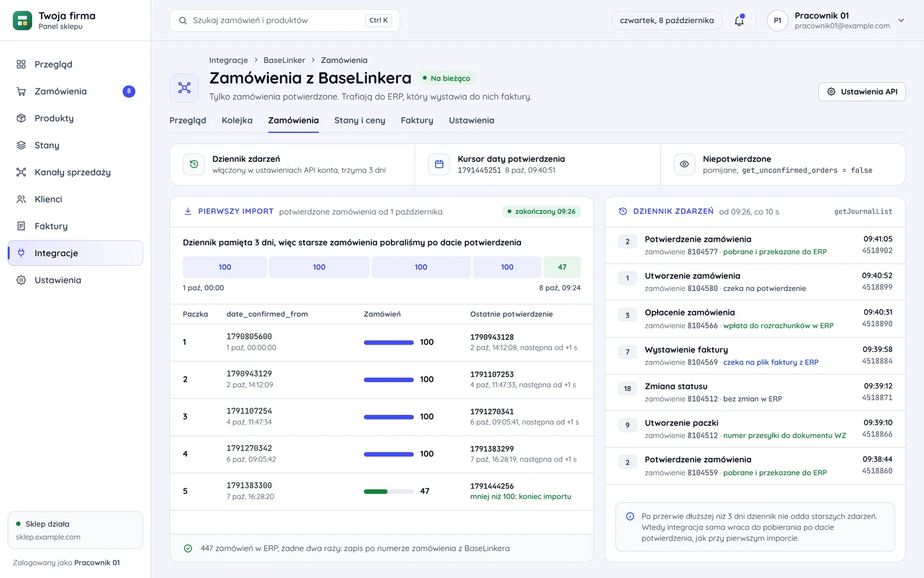Click the Niepotwierdzone eye icon
The height and width of the screenshot is (578, 924).
pos(684,164)
